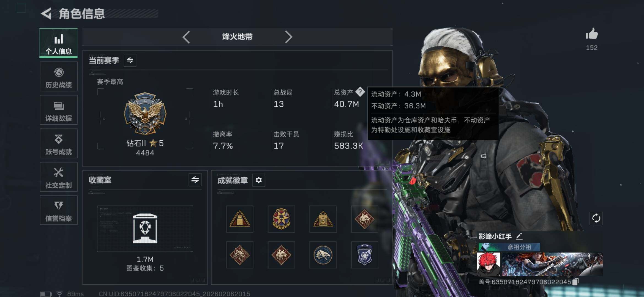Select the gold star skull achievement badge

click(281, 219)
